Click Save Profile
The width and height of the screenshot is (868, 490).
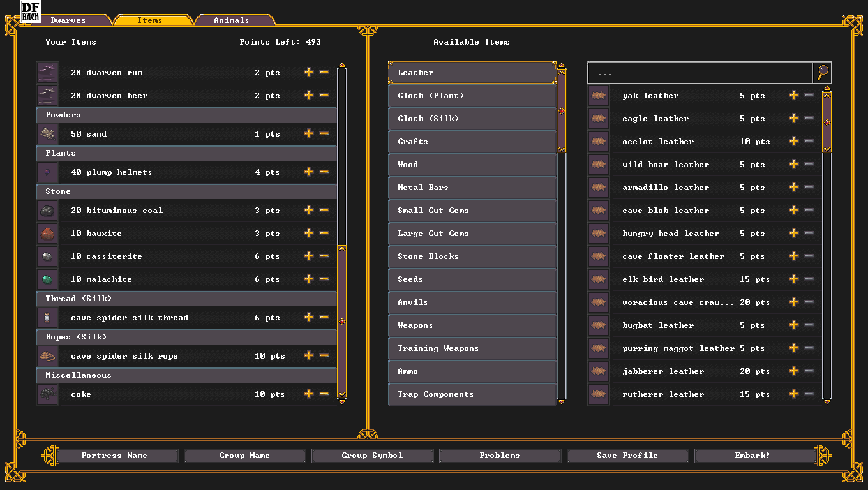point(627,456)
